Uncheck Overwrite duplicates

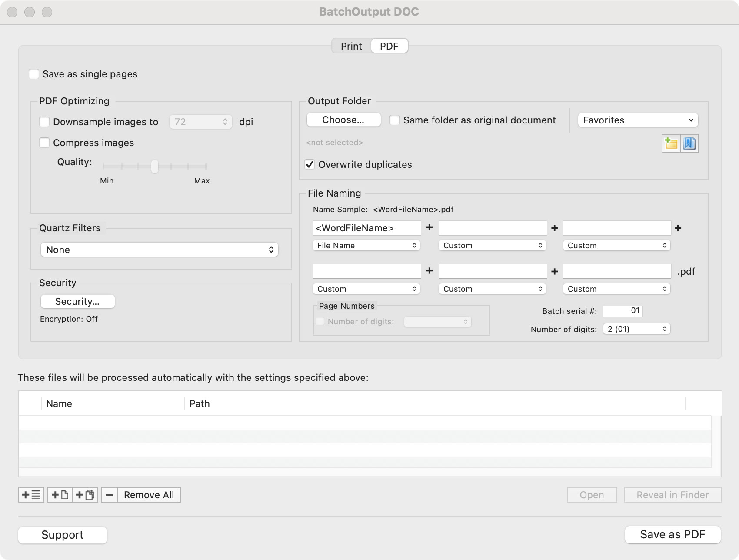tap(310, 164)
